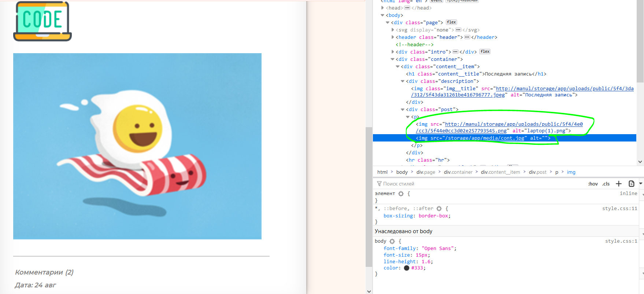Screen dimensions: 644x294
Task: Collapse the body element node
Action: [382, 15]
